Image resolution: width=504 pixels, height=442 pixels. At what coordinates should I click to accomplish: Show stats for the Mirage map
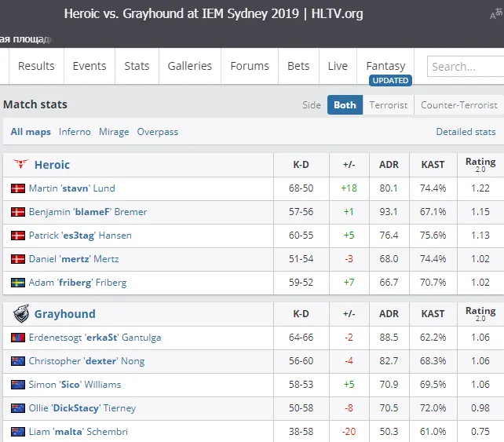(x=114, y=132)
